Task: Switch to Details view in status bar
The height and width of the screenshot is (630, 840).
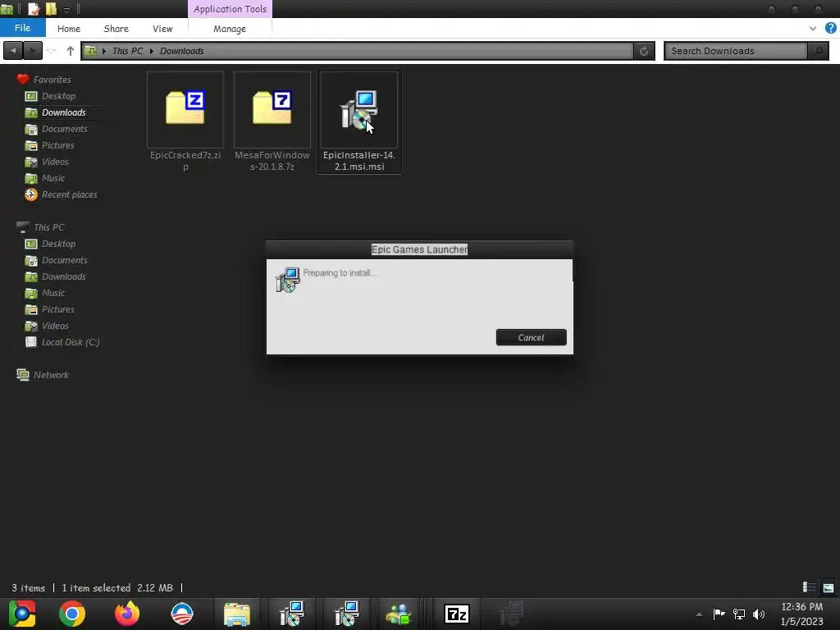Action: (x=808, y=587)
